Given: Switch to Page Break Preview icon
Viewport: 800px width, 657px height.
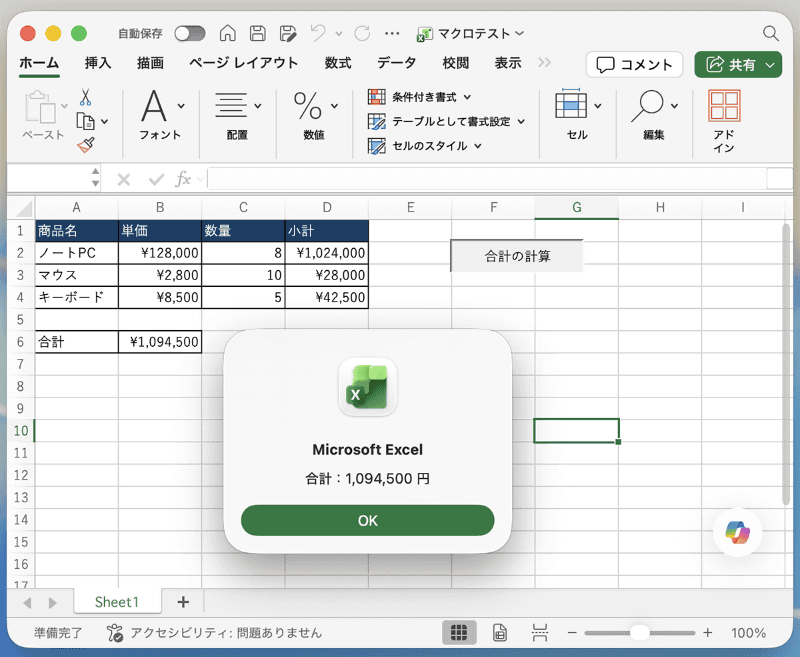Looking at the screenshot, I should point(540,633).
